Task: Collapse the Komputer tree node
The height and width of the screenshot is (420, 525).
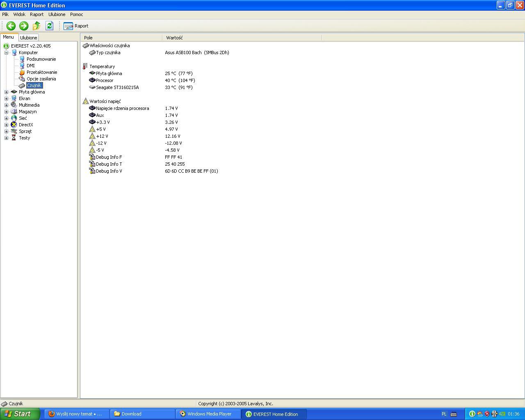Action: (6, 52)
